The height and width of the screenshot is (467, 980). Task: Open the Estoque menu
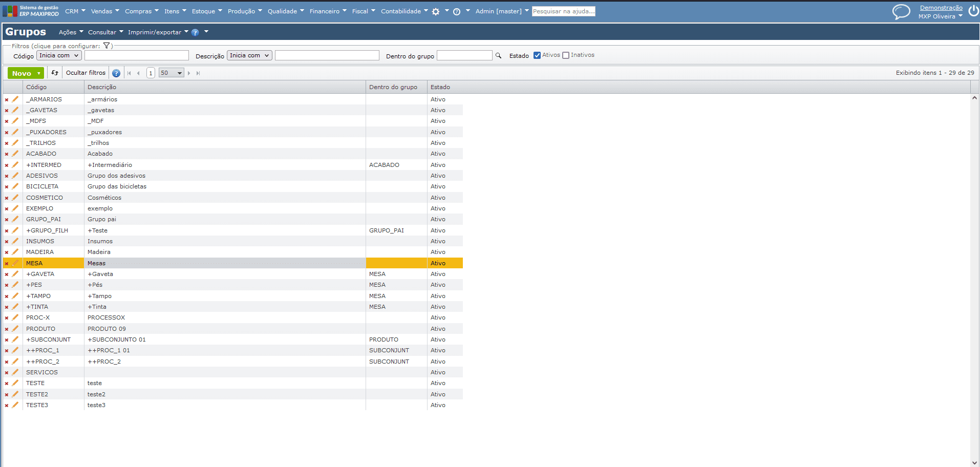[x=207, y=11]
